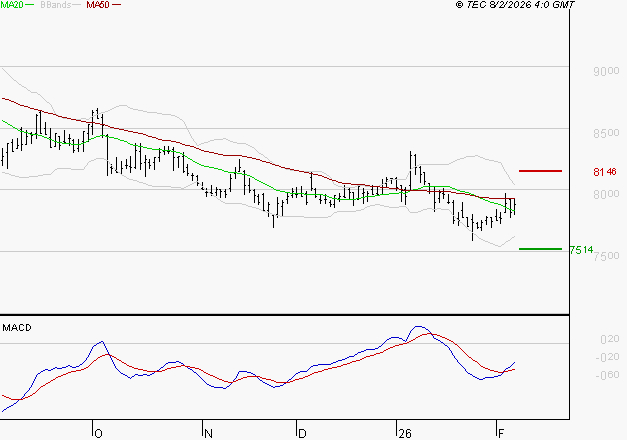Click the N month marker on time axis
The image size is (627, 440).
pos(208,434)
